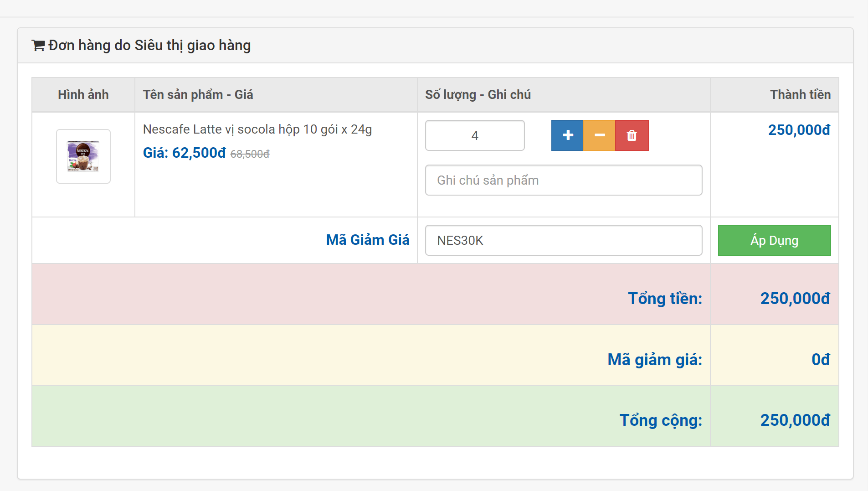Click the Mã giảm giá: 0đ value
This screenshot has height=491, width=868.
821,360
